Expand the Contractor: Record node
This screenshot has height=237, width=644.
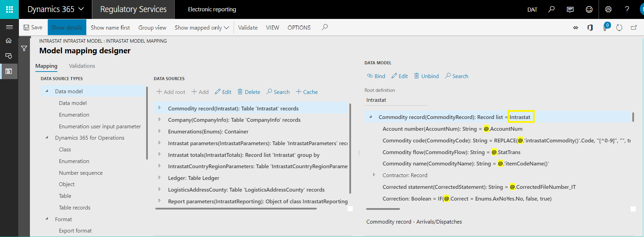[x=374, y=175]
